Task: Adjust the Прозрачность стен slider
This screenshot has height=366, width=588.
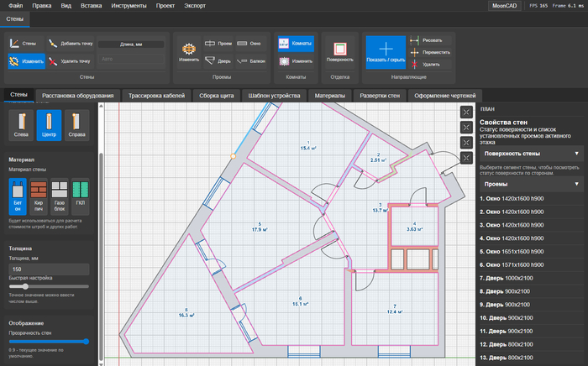Action: pyautogui.click(x=87, y=342)
